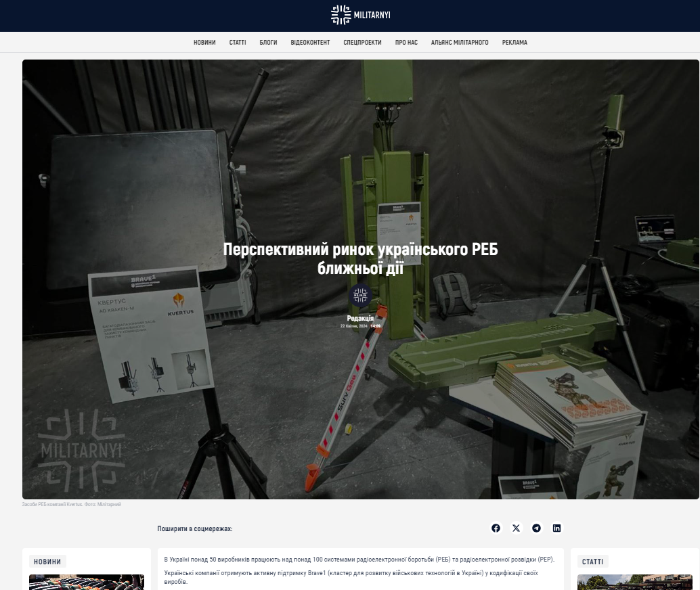This screenshot has height=590, width=700.
Task: Go to Блоги section
Action: pos(268,43)
